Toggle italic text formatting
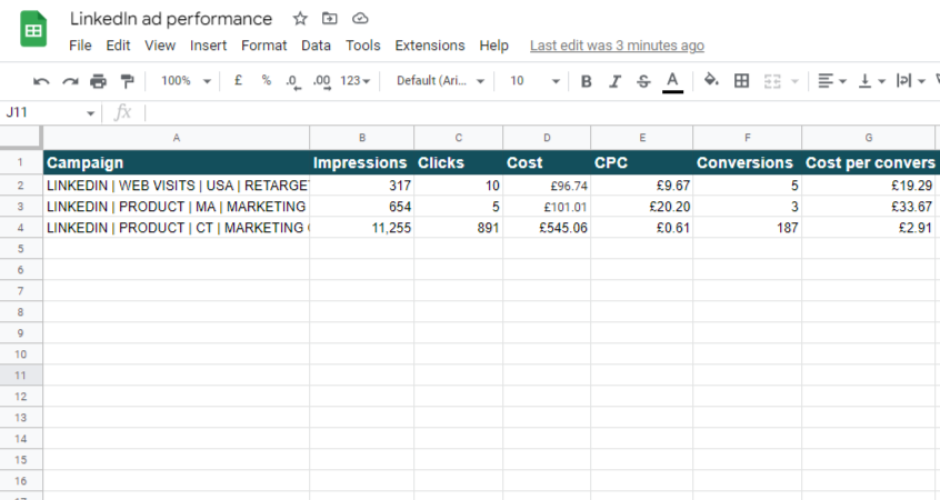This screenshot has width=940, height=500. pyautogui.click(x=615, y=81)
